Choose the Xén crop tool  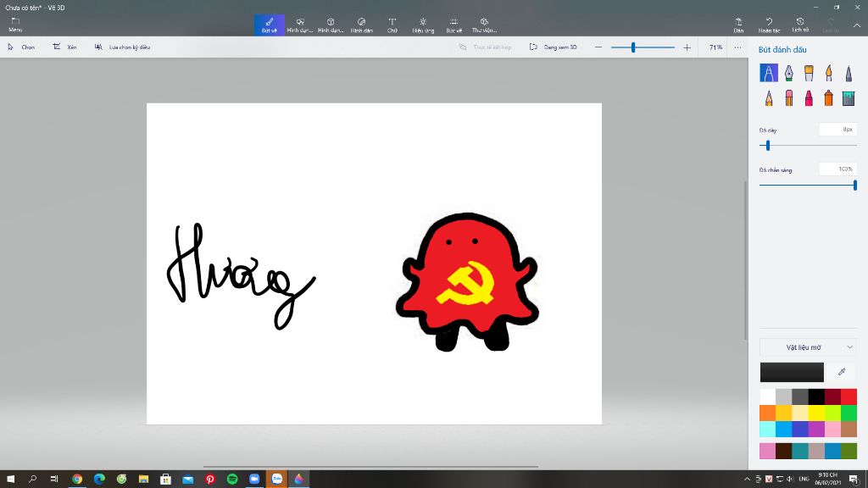pos(64,47)
